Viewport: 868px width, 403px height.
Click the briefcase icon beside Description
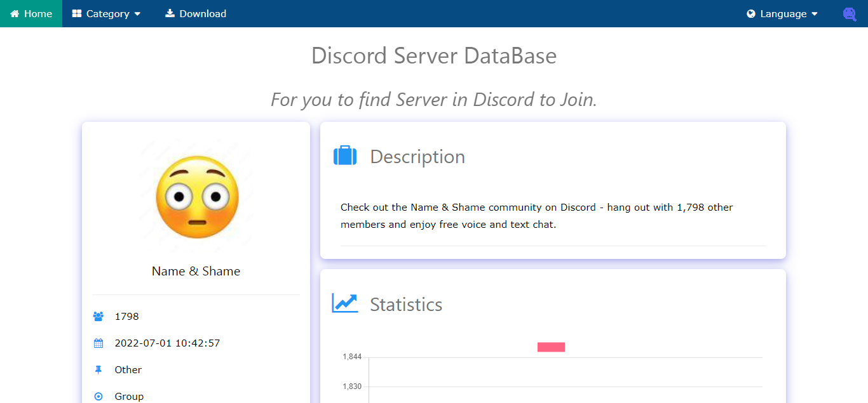(345, 156)
